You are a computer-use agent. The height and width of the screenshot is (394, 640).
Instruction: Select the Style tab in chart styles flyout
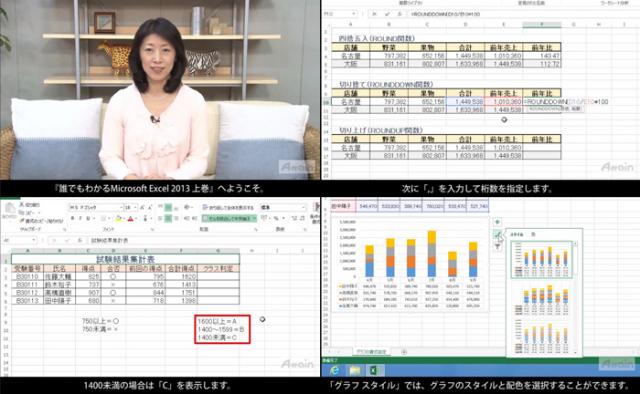click(516, 234)
